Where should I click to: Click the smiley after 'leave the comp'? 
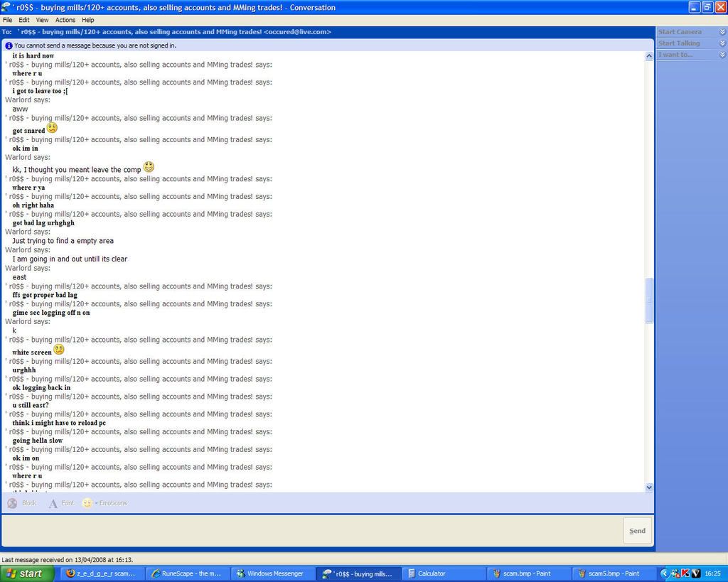pos(149,166)
